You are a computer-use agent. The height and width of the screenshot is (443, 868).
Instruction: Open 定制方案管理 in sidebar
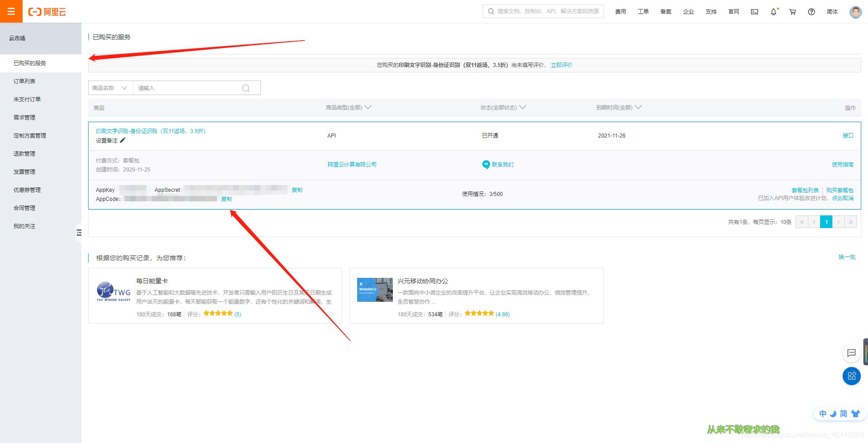pos(41,136)
